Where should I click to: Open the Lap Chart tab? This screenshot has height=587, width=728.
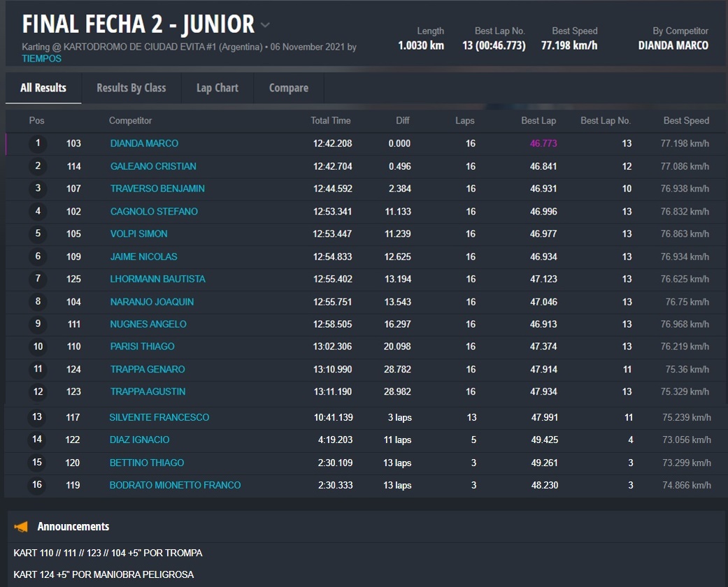217,88
